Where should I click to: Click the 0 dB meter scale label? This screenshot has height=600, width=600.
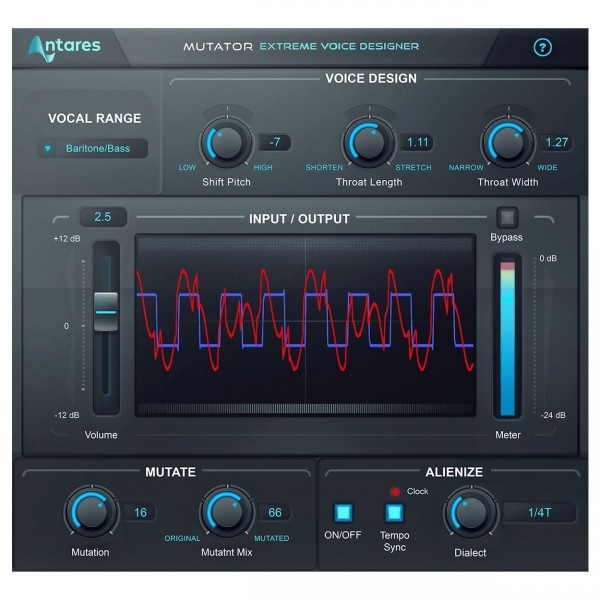(548, 258)
